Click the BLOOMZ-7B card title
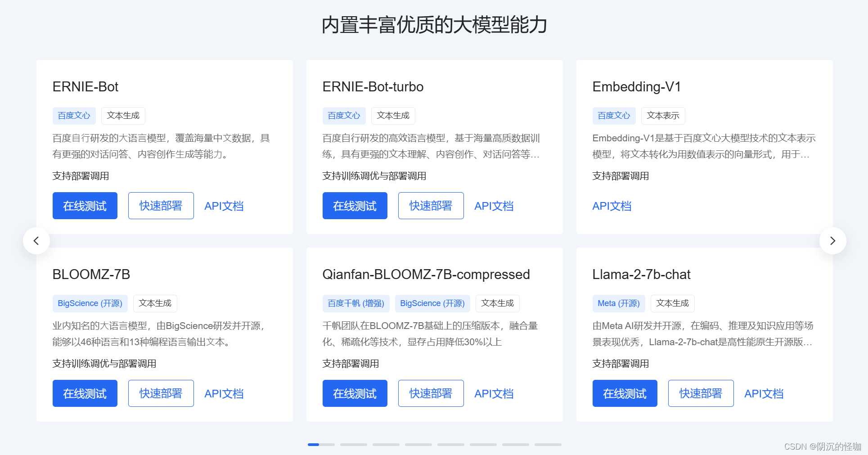 91,275
